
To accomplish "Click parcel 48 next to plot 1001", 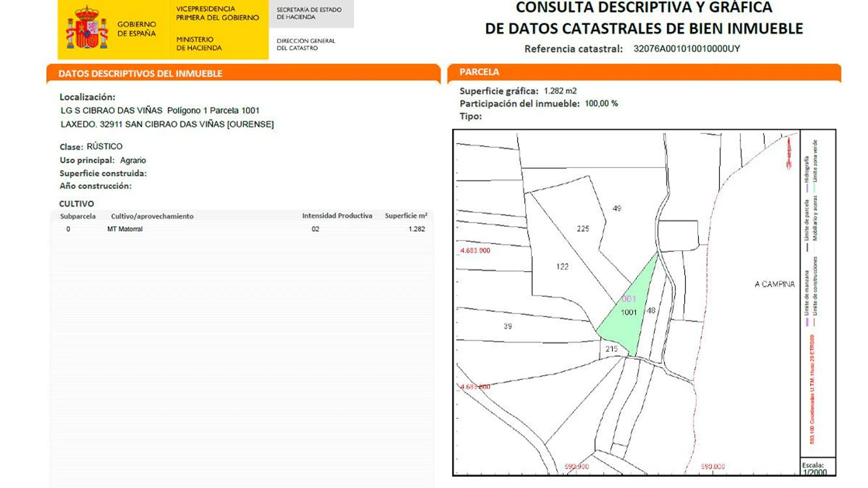I will click(651, 310).
